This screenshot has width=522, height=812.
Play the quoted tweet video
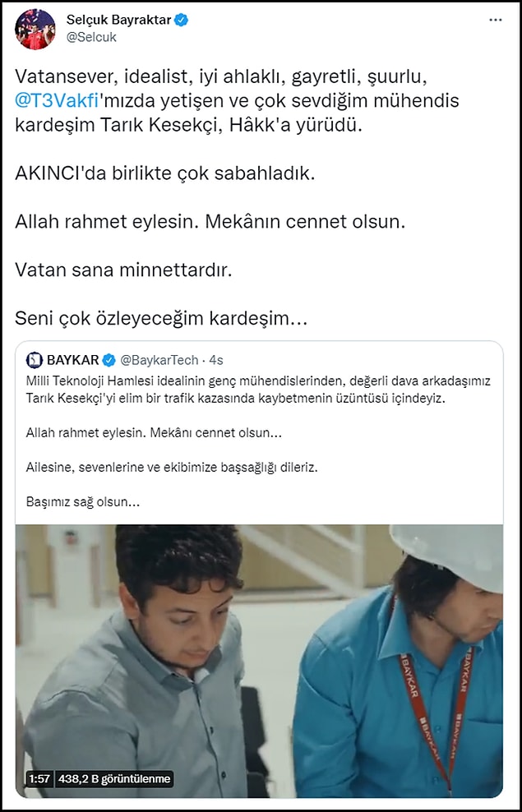259,661
